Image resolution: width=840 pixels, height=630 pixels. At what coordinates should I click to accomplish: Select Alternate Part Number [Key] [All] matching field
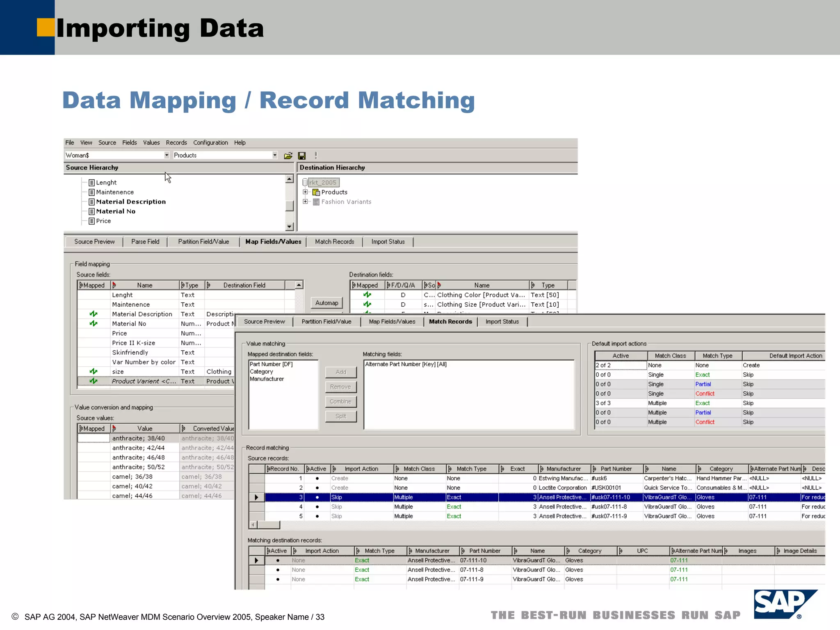tap(406, 364)
